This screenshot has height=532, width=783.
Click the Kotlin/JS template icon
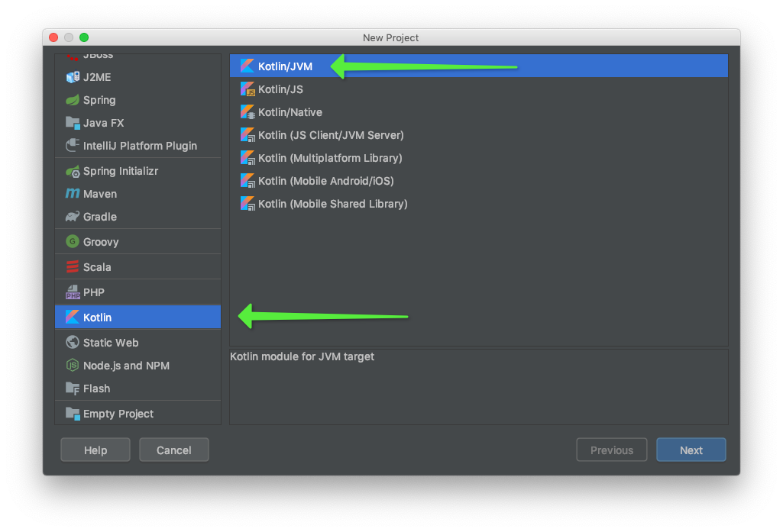click(x=248, y=89)
